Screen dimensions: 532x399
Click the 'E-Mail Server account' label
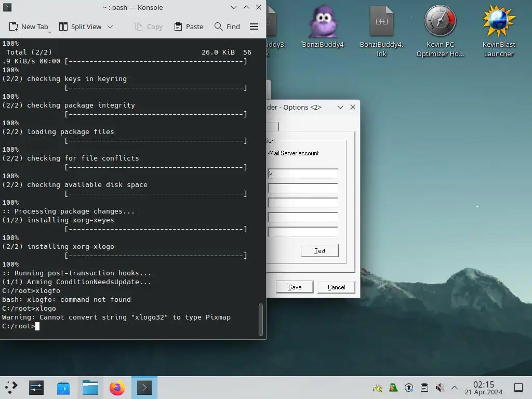[x=293, y=153]
